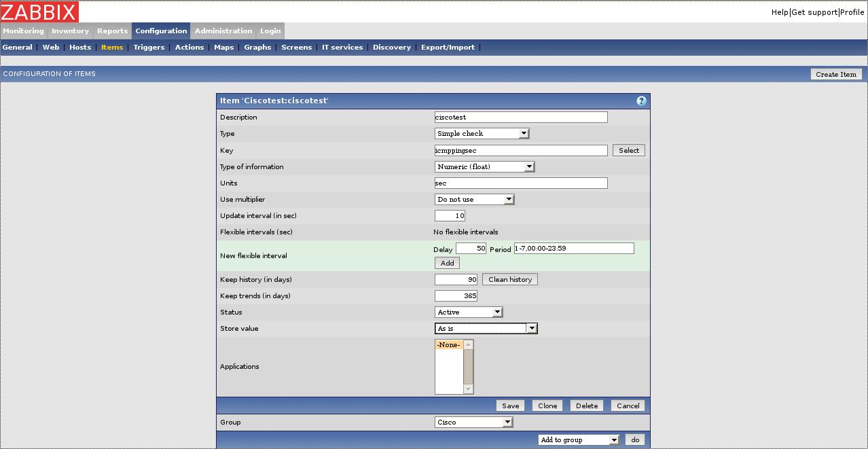Switch to the Administration tab
Image resolution: width=868 pixels, height=449 pixels.
(223, 31)
